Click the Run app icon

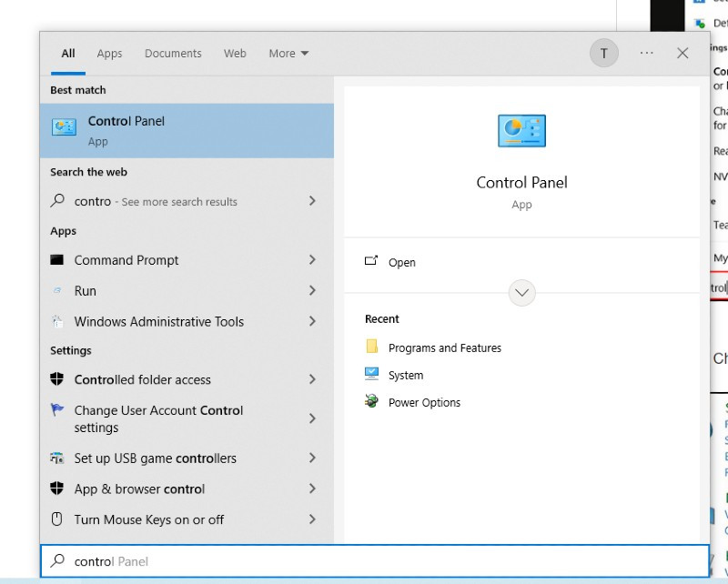[x=56, y=290]
